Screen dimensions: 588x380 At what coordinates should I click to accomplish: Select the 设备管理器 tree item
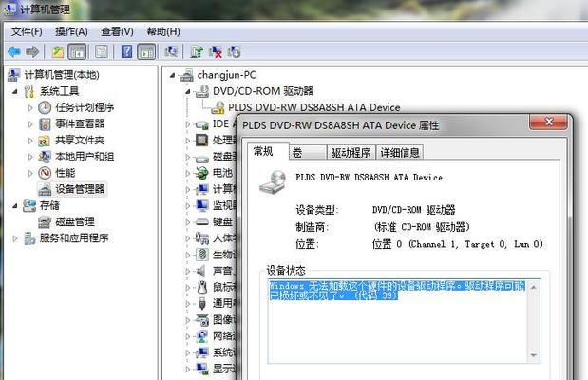tap(80, 189)
